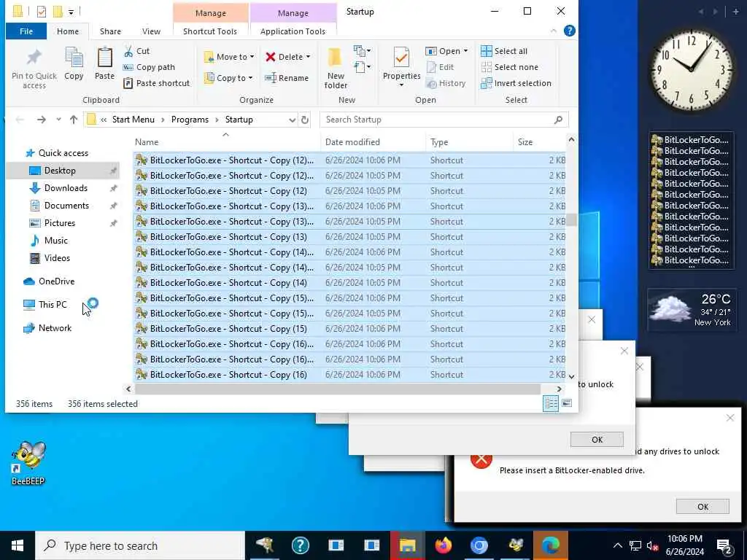Open Explorer help question mark
Viewport: 747px width, 560px height.
click(x=569, y=31)
